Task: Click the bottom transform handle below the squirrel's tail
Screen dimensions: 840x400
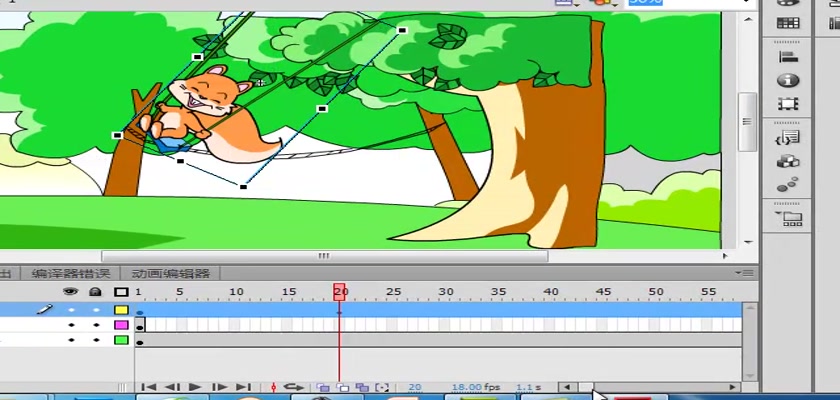Action: pos(243,187)
